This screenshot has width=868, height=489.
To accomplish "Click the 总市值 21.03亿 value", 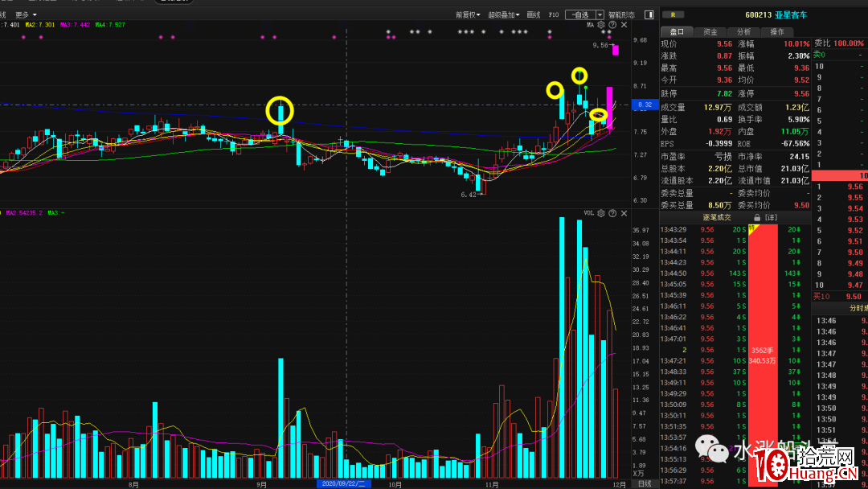I will click(x=794, y=168).
